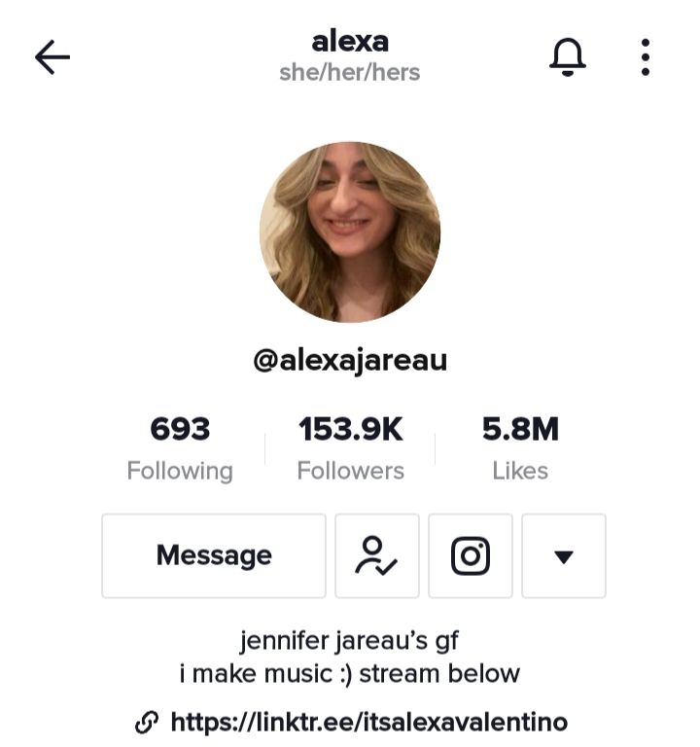Open the 153.9K followers count
700x747 pixels.
tap(350, 429)
